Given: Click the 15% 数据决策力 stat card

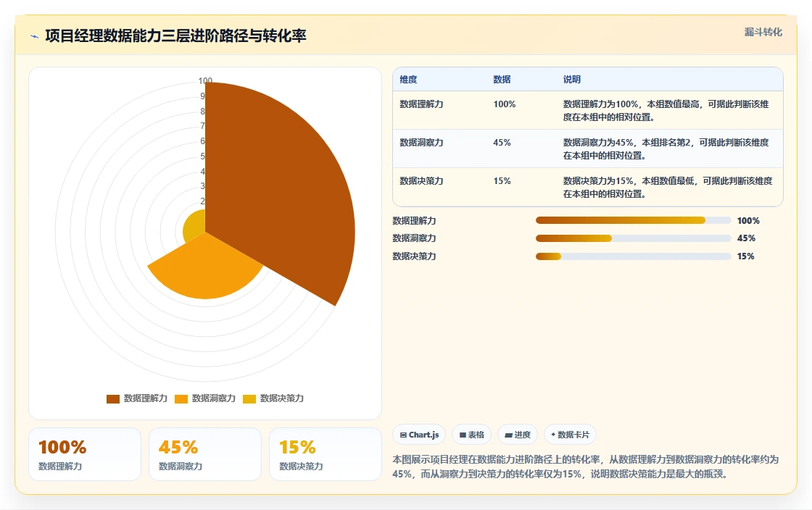Looking at the screenshot, I should coord(326,454).
